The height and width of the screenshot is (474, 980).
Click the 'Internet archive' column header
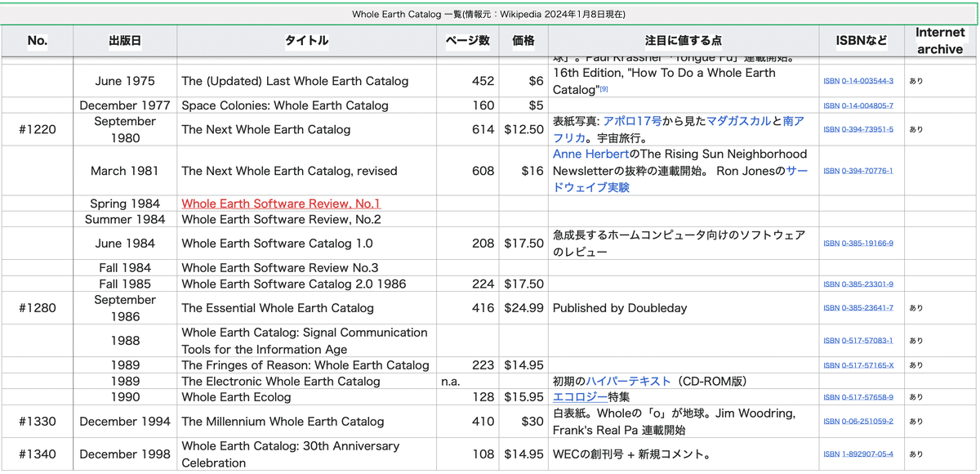941,41
